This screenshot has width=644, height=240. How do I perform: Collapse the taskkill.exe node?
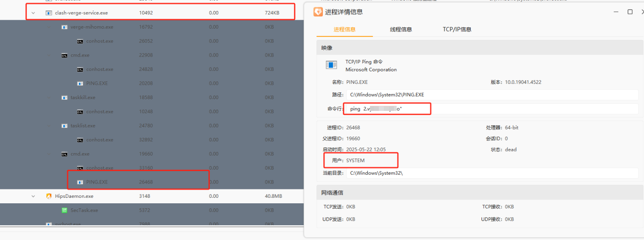(49, 97)
